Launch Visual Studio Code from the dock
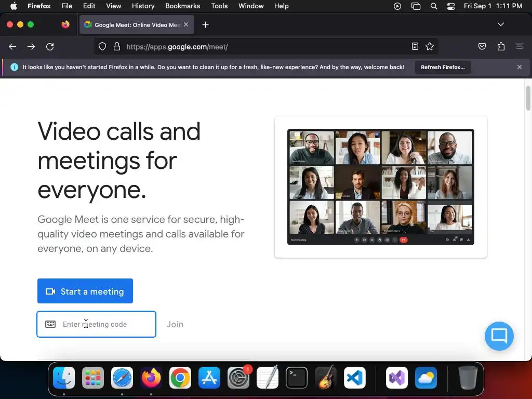 point(355,378)
